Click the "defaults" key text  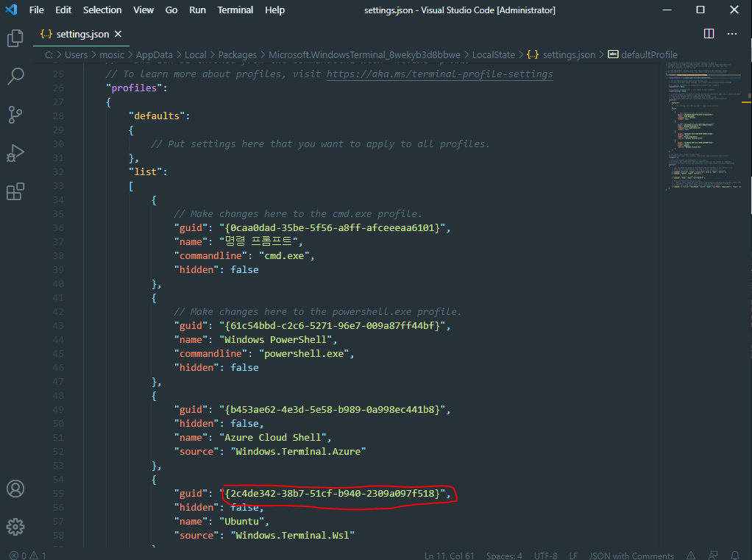click(156, 116)
